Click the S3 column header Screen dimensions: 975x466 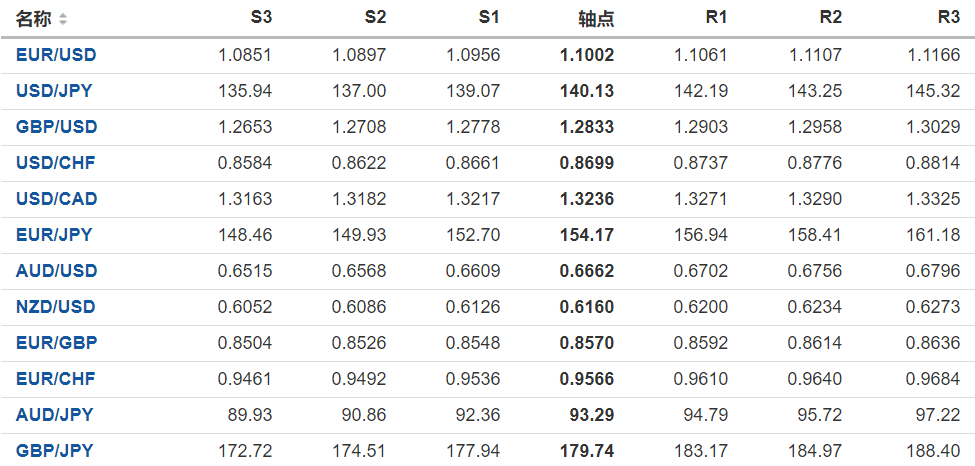[x=261, y=18]
